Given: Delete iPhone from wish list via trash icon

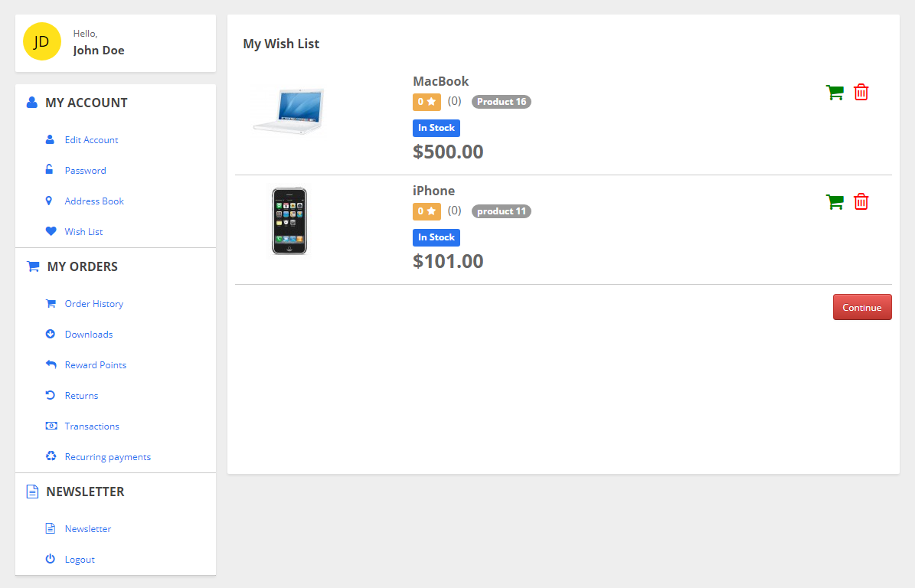Looking at the screenshot, I should tap(861, 202).
